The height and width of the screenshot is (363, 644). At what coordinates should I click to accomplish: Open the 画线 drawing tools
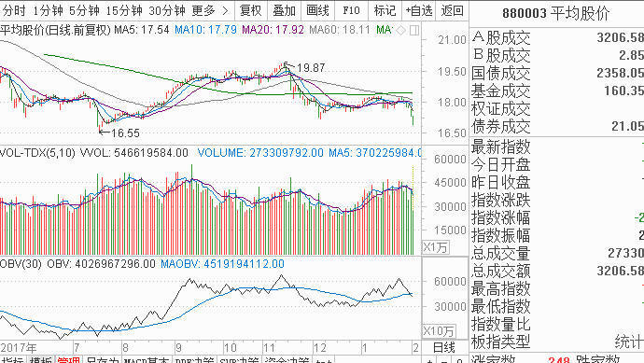coord(317,10)
